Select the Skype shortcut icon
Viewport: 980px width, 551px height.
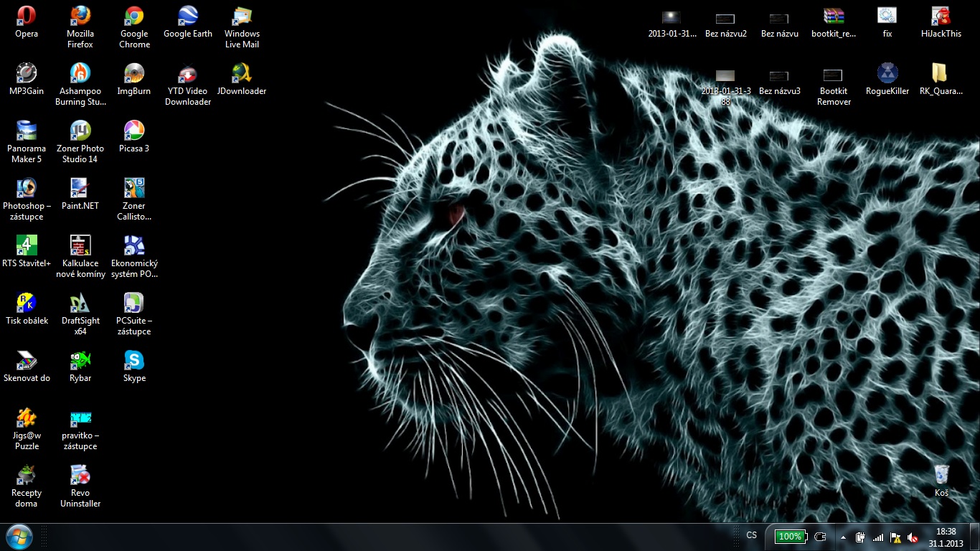(x=134, y=361)
